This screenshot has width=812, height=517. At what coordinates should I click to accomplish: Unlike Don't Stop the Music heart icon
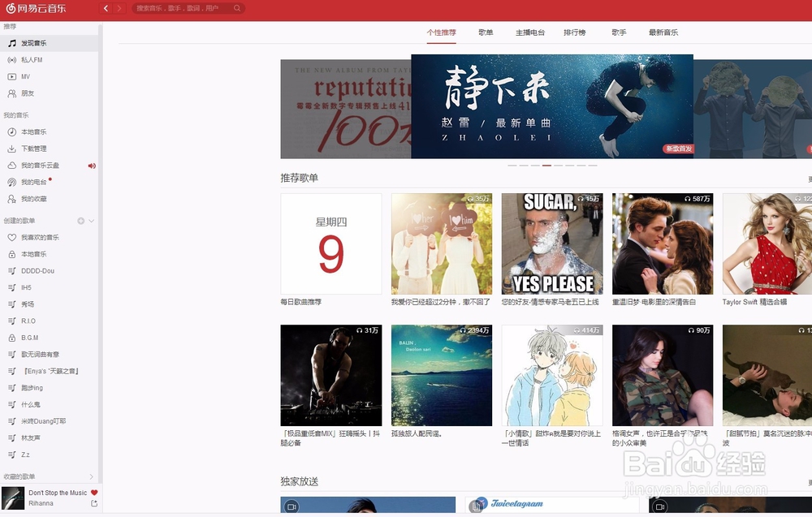(x=93, y=491)
